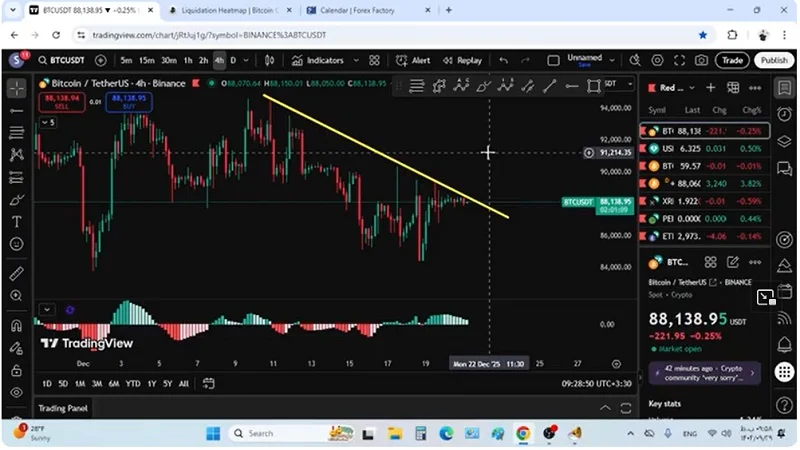Screen dimensions: 800x450
Task: Enter fullscreen mode
Action: 679,60
